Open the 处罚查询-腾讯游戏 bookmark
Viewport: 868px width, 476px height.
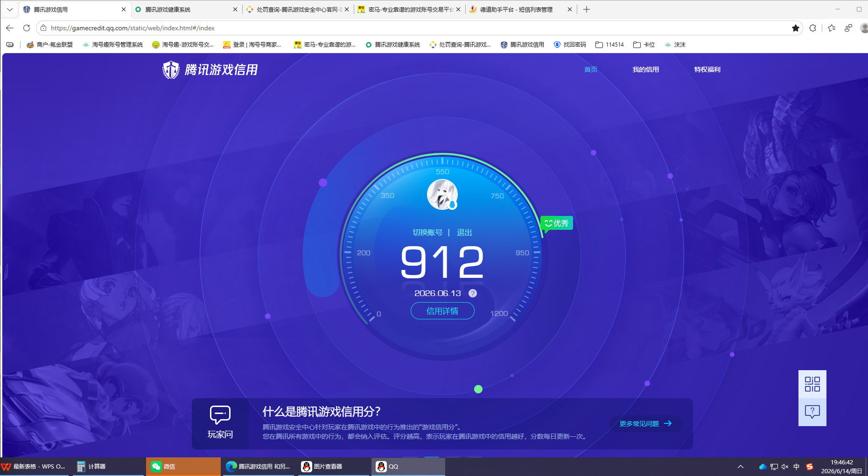pos(460,45)
